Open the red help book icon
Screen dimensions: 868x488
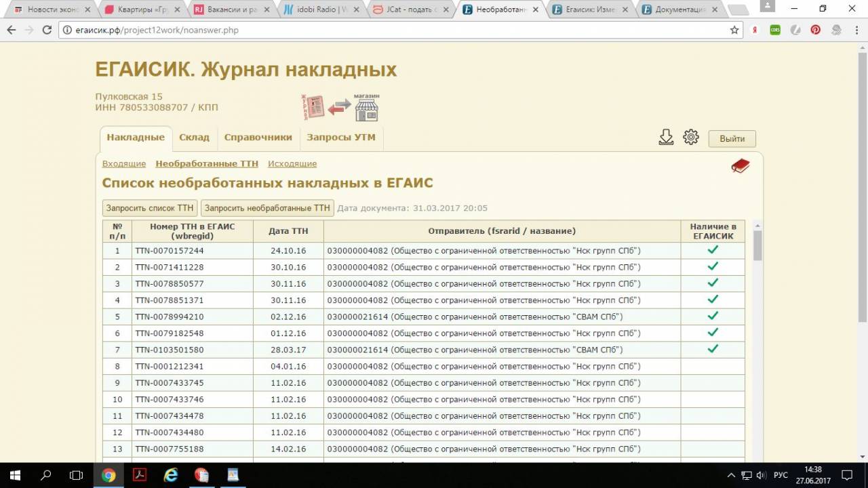(x=739, y=165)
